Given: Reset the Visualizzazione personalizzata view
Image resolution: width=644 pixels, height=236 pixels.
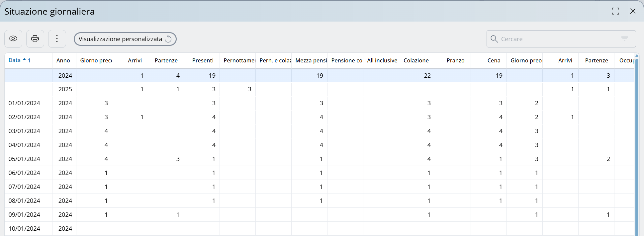Looking at the screenshot, I should click(x=168, y=39).
